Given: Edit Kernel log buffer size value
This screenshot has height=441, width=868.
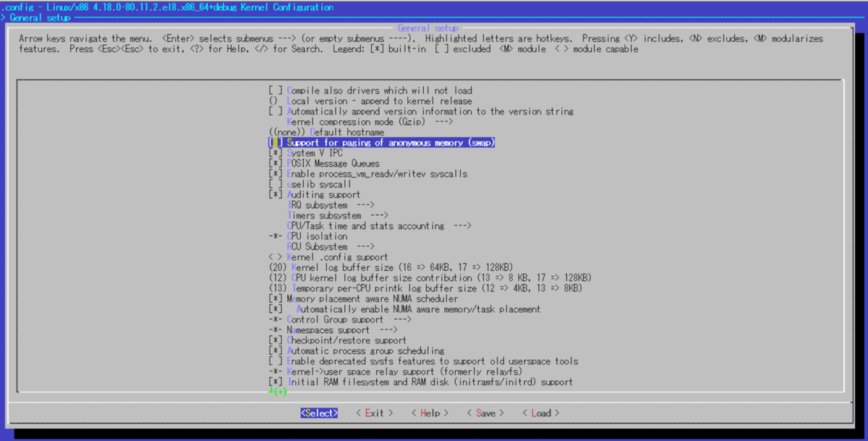Looking at the screenshot, I should (x=391, y=268).
